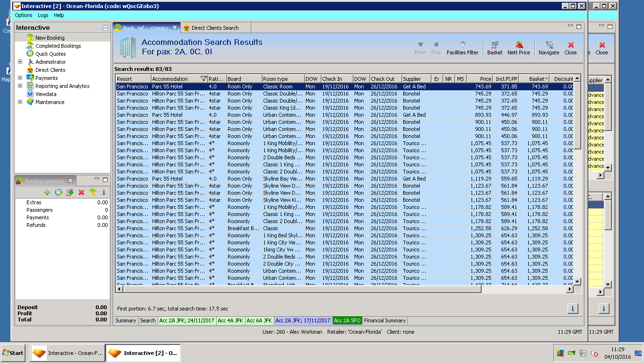Expand the Administrator tree node
Viewport: 644px width, 363px height.
point(20,62)
